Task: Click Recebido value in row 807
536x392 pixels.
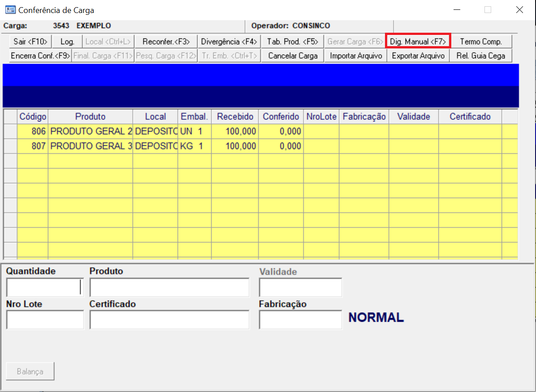Action: coord(235,146)
